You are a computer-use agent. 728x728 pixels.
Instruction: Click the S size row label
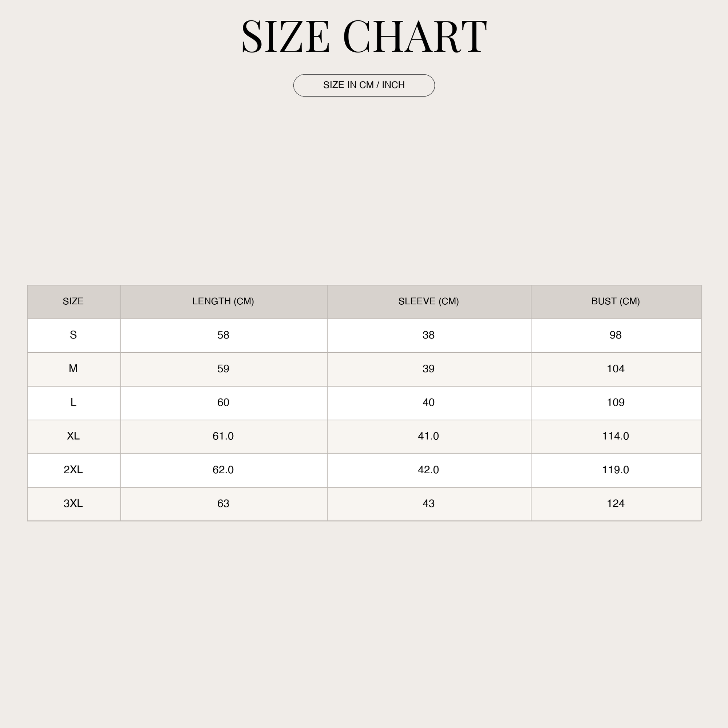74,335
